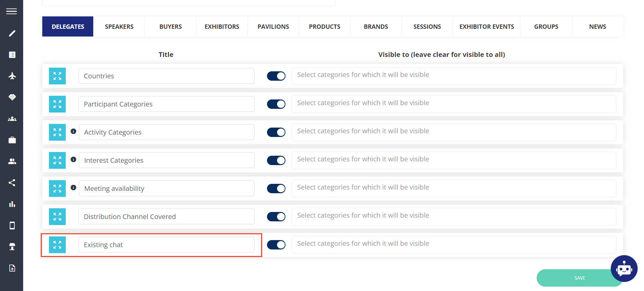Open the airplane travel sidebar icon
The height and width of the screenshot is (291, 644).
pos(12,76)
